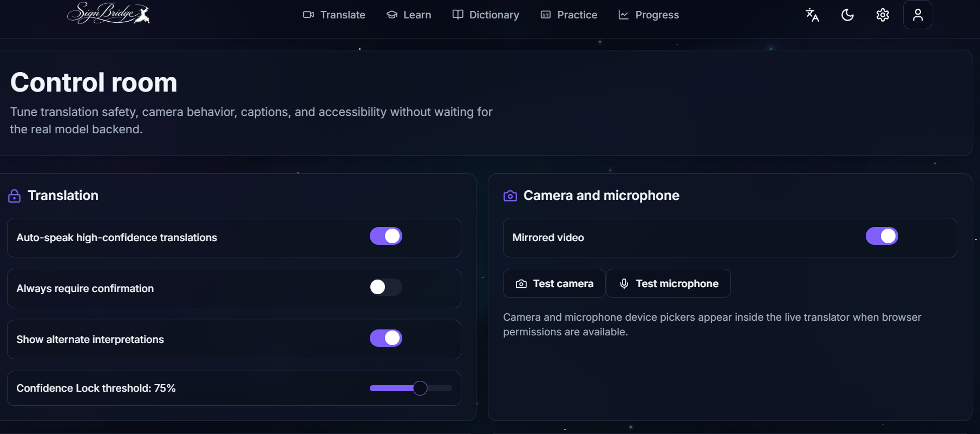
Task: Open the Progress page
Action: [x=649, y=15]
